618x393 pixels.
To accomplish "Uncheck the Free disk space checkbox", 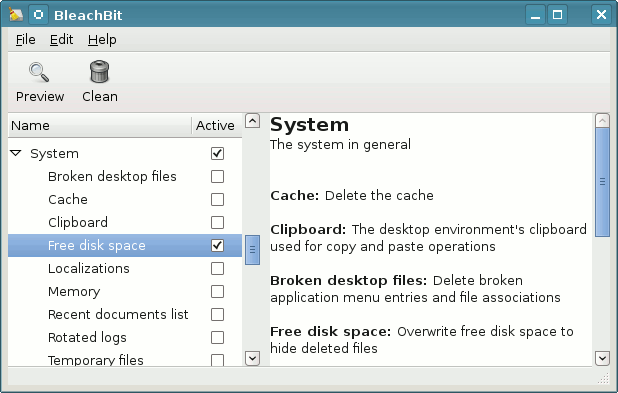I will pyautogui.click(x=217, y=245).
